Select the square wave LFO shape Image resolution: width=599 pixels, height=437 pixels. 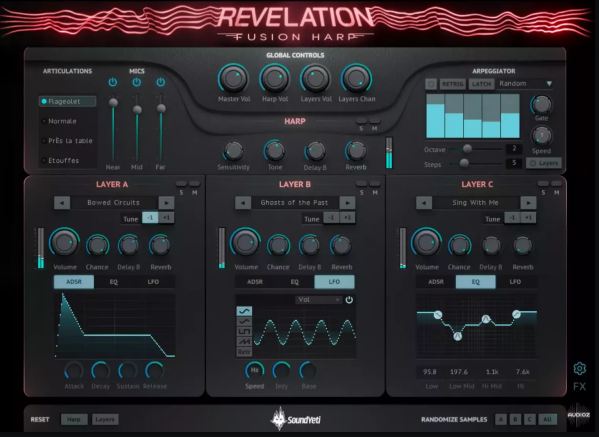(244, 331)
